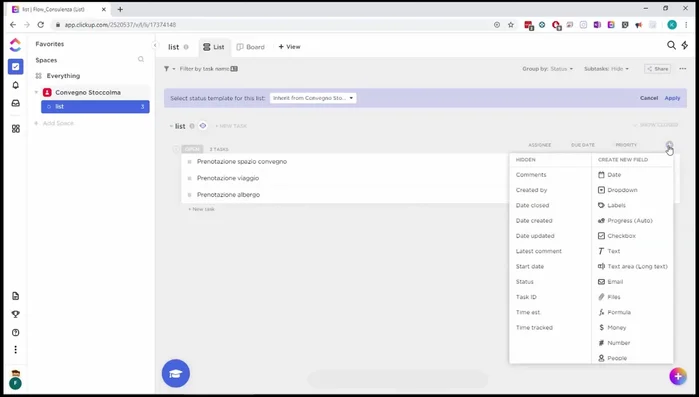Show the hidden Created by column
This screenshot has height=397, width=699.
coord(531,190)
